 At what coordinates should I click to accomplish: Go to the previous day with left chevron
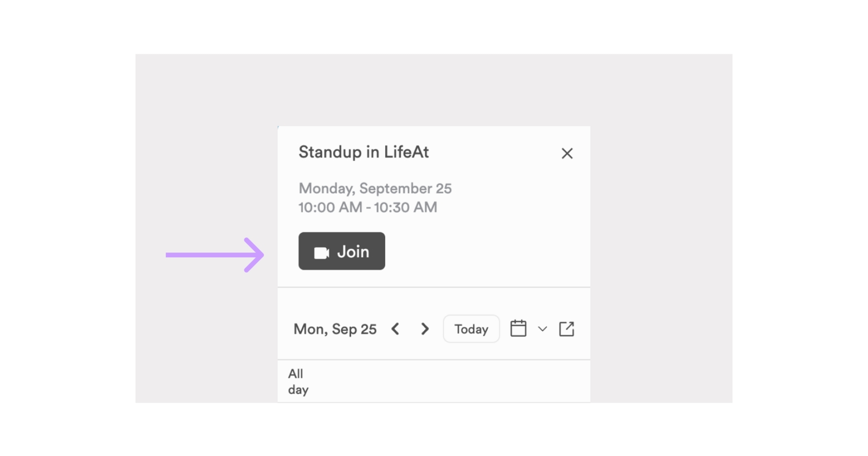coord(395,329)
